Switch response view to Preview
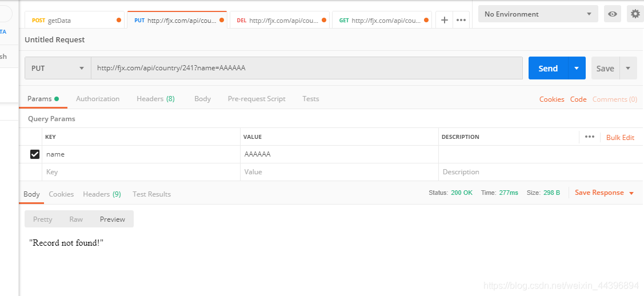This screenshot has height=296, width=644. pyautogui.click(x=113, y=219)
